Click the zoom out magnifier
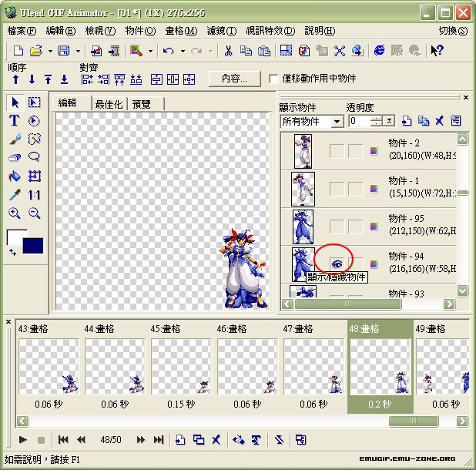 34,213
